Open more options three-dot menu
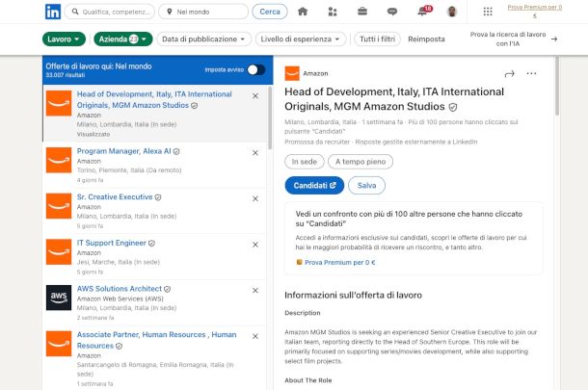Image resolution: width=588 pixels, height=390 pixels. tap(531, 73)
